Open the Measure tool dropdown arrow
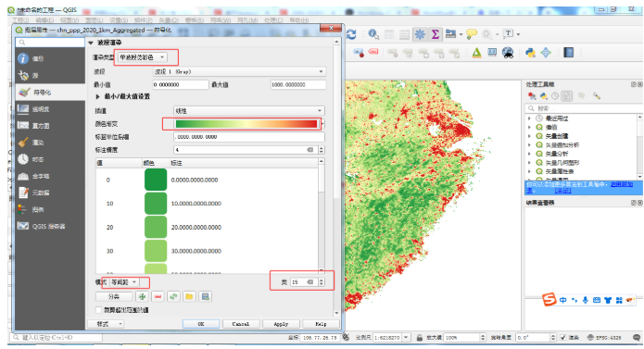This screenshot has width=644, height=349. (461, 35)
